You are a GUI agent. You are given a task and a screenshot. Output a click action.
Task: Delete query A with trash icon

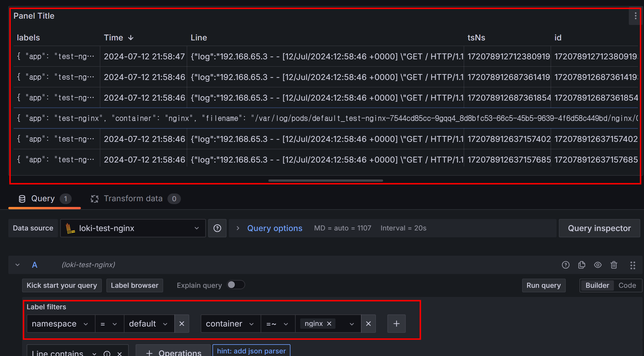614,265
